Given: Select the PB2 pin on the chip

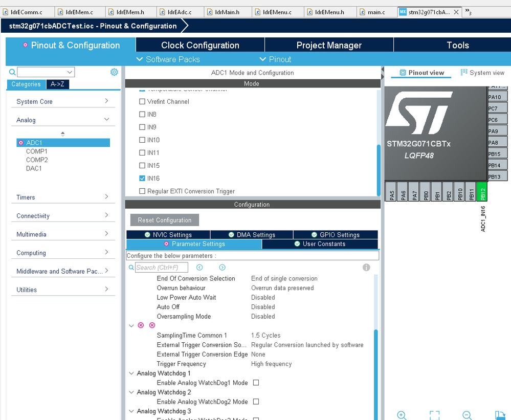Looking at the screenshot, I should tap(448, 192).
